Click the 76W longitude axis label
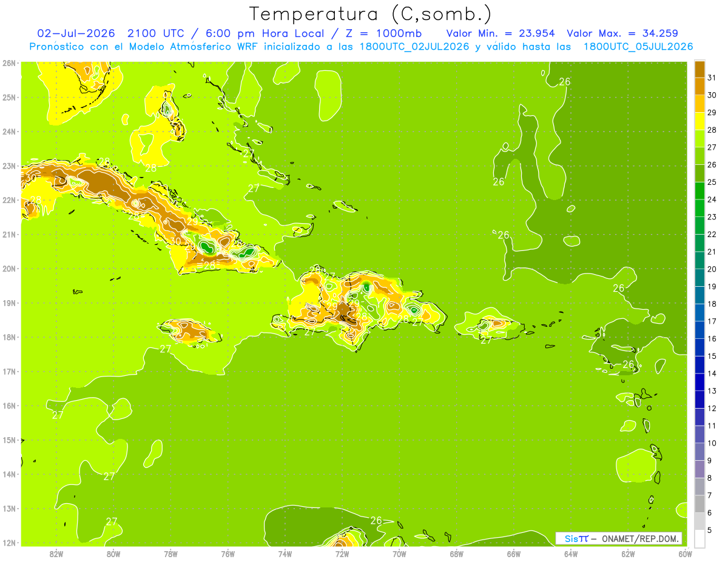The width and height of the screenshot is (728, 562). click(x=228, y=554)
